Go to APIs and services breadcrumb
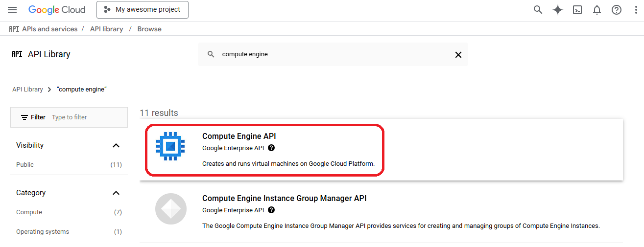 tap(49, 29)
